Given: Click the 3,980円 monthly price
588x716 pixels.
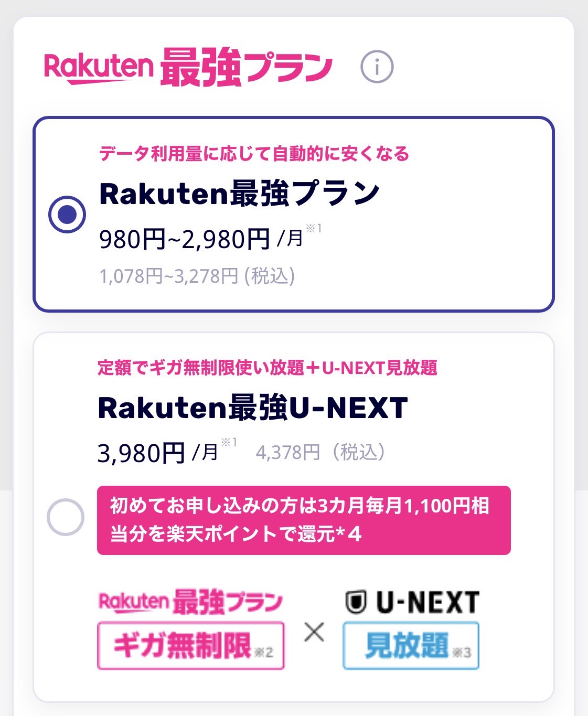Looking at the screenshot, I should click(x=142, y=453).
